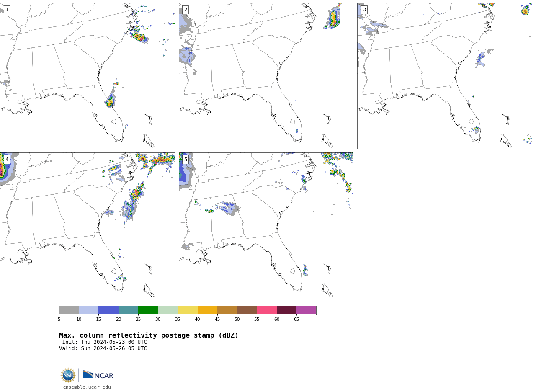The image size is (536, 392).
Task: Click the light blue 10-15 dBZ swatch
Action: [x=89, y=310]
